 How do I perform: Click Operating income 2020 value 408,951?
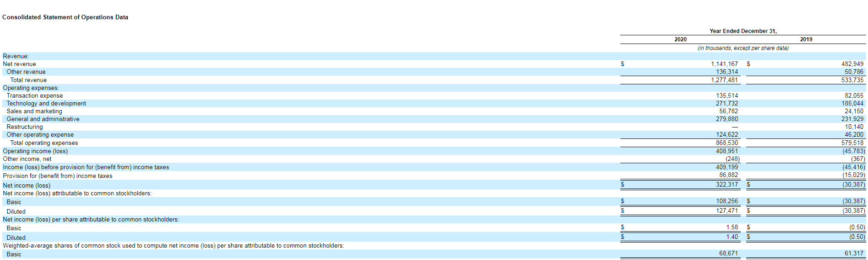point(727,151)
